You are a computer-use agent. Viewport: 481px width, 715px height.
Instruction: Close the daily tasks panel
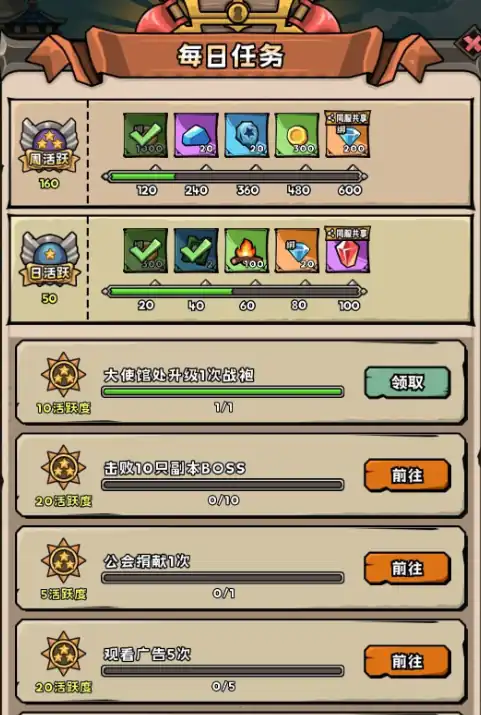471,44
